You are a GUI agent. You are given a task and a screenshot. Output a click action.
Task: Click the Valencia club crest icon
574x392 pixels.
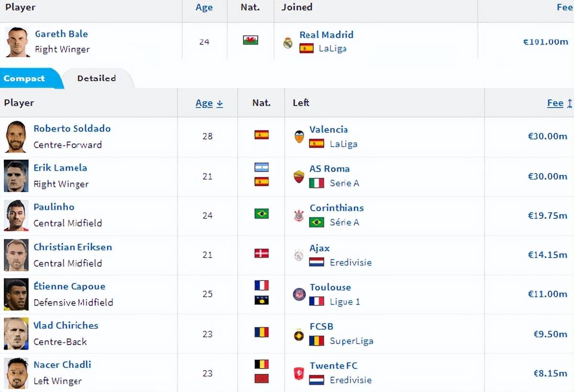(x=299, y=137)
